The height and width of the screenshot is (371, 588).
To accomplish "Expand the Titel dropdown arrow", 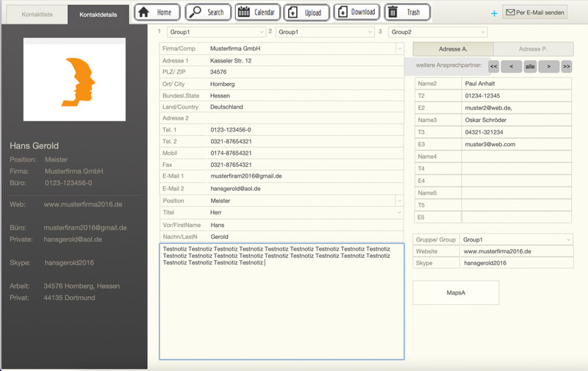I will [x=399, y=212].
